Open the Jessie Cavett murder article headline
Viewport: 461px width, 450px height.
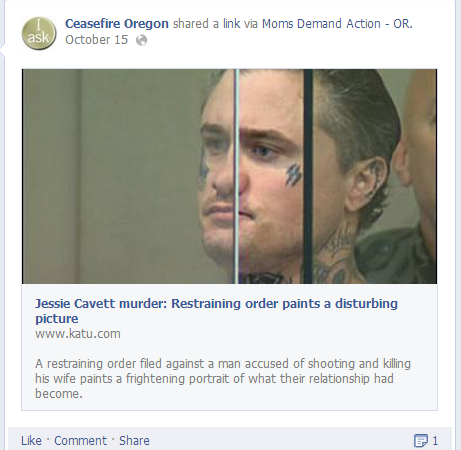[216, 311]
